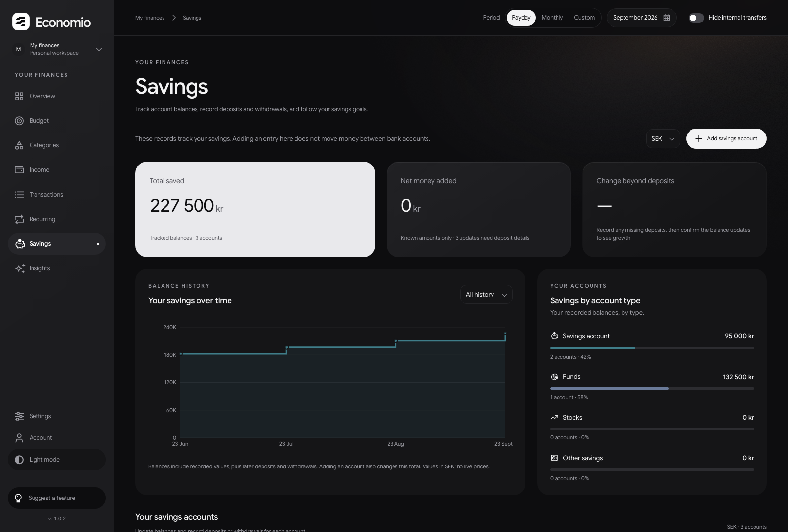Click the Settings sliders icon

tap(19, 416)
